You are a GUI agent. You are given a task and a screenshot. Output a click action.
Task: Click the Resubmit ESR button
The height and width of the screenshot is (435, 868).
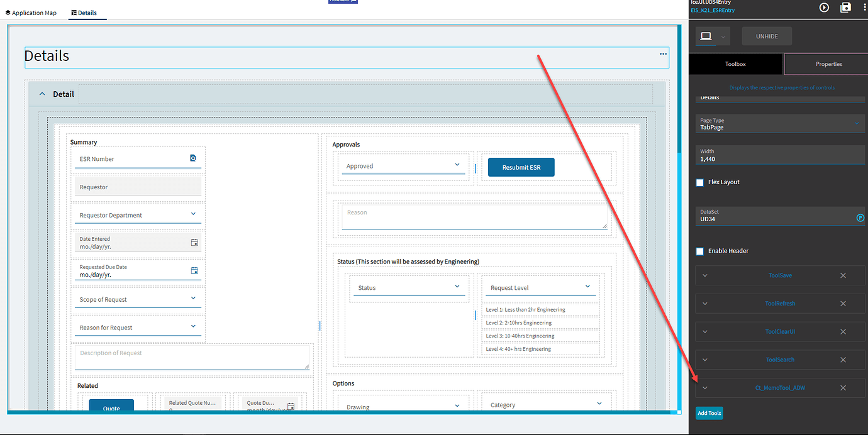521,167
